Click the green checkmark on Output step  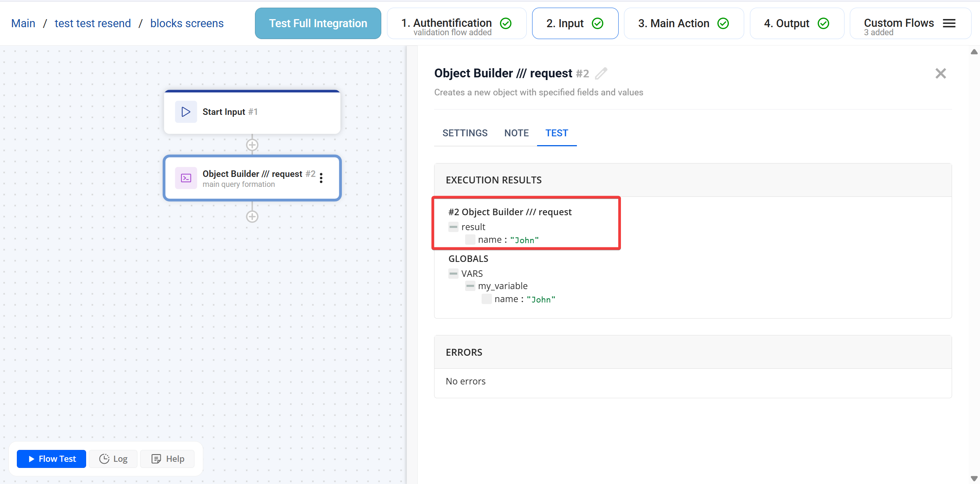coord(823,23)
